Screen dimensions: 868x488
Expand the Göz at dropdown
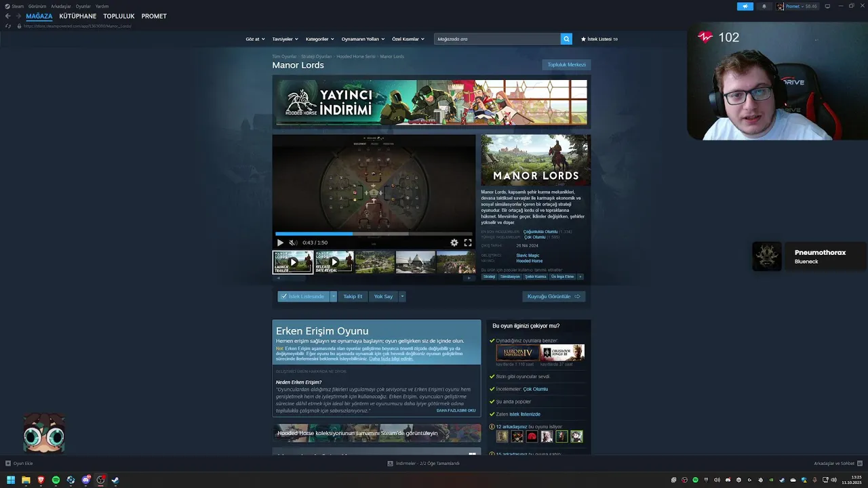[255, 39]
